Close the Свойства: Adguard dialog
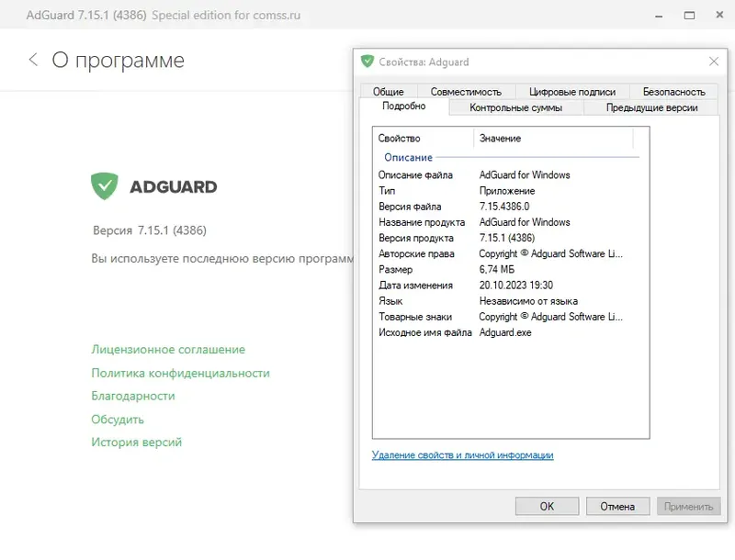 click(x=714, y=62)
